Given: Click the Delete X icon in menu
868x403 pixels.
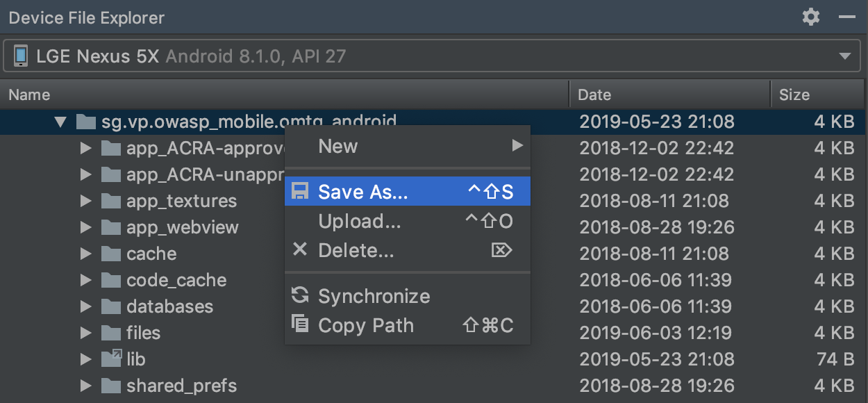Looking at the screenshot, I should (x=300, y=249).
